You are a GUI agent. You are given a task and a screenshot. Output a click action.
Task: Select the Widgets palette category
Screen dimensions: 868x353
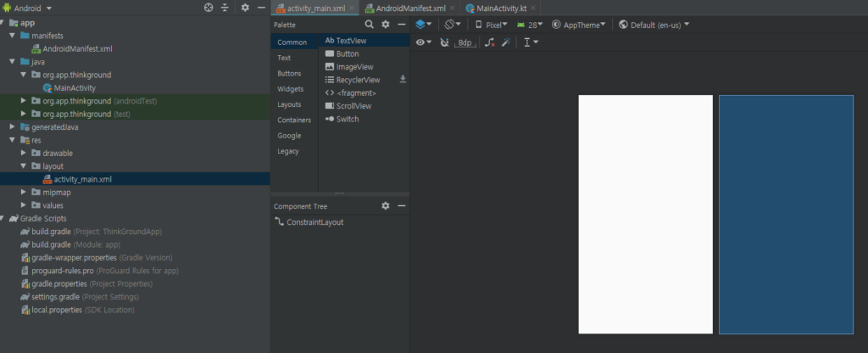(291, 88)
